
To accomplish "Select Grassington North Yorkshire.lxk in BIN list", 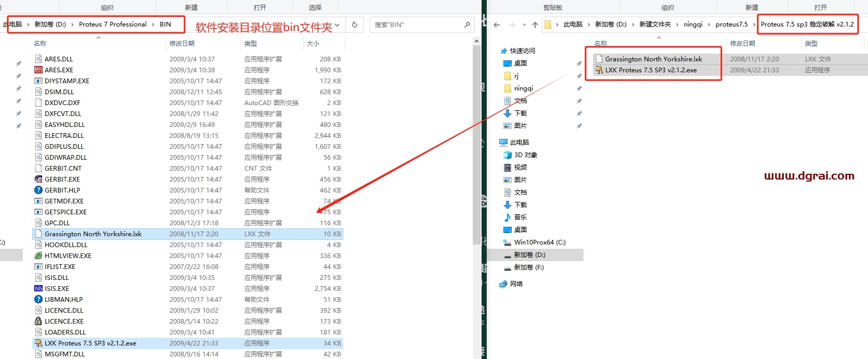I will tap(187, 234).
